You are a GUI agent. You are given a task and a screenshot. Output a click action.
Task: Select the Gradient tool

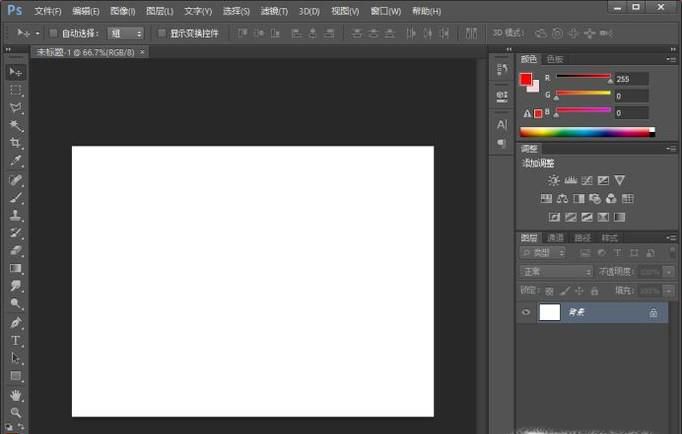tap(16, 268)
